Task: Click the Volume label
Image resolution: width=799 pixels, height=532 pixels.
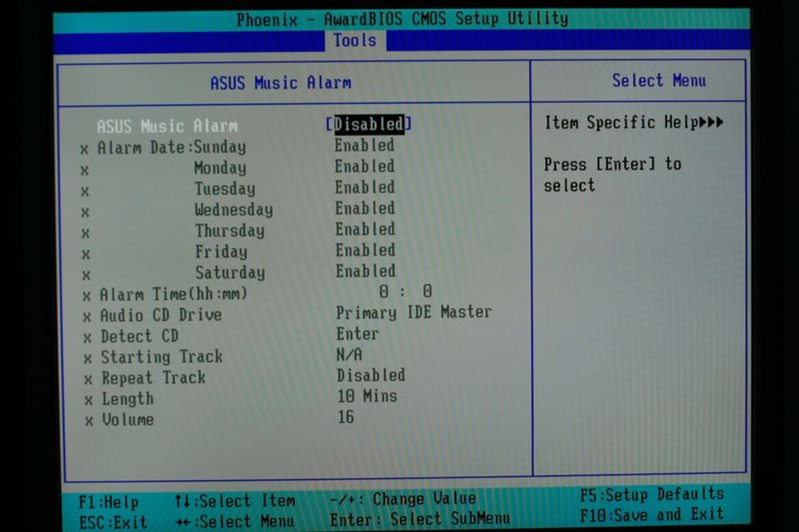Action: [x=128, y=420]
